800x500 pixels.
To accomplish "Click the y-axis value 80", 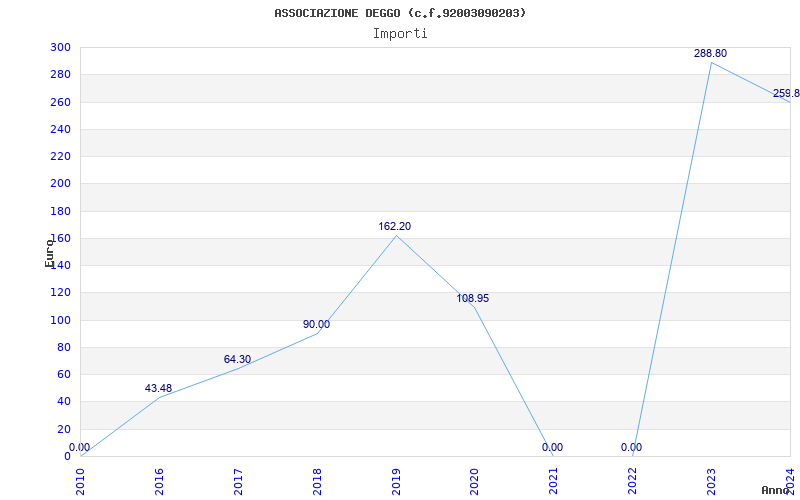I will click(64, 347).
